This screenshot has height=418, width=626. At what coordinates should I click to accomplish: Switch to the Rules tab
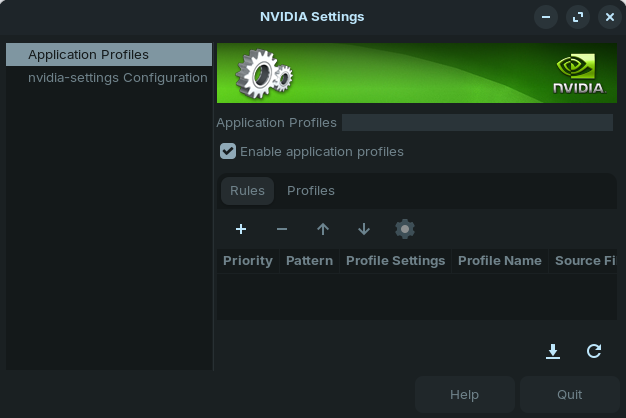(x=247, y=191)
